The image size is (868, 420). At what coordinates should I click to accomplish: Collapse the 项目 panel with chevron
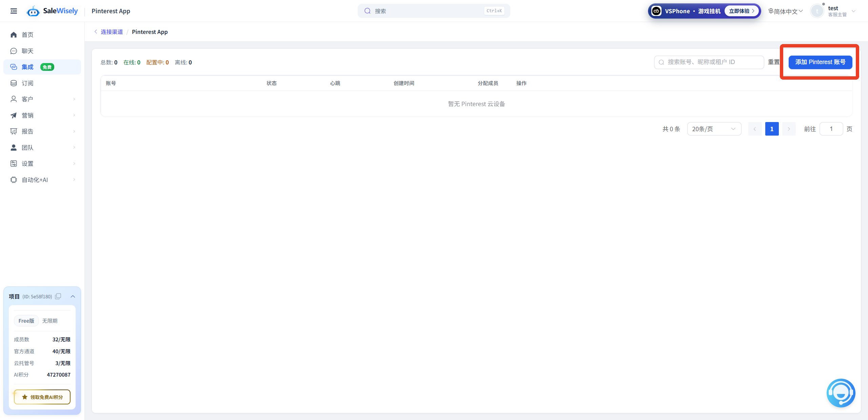73,296
